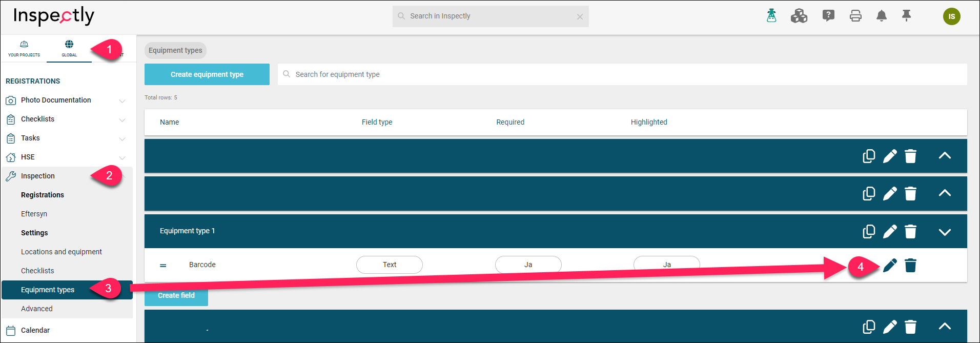
Task: Edit the first equipment type row
Action: click(x=890, y=156)
